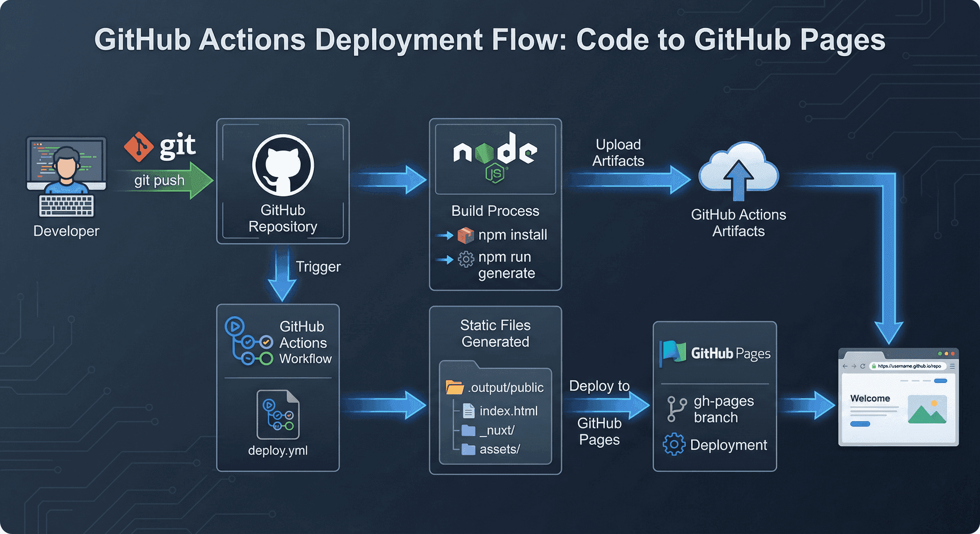Click the git logo near the push arrow

click(x=139, y=147)
